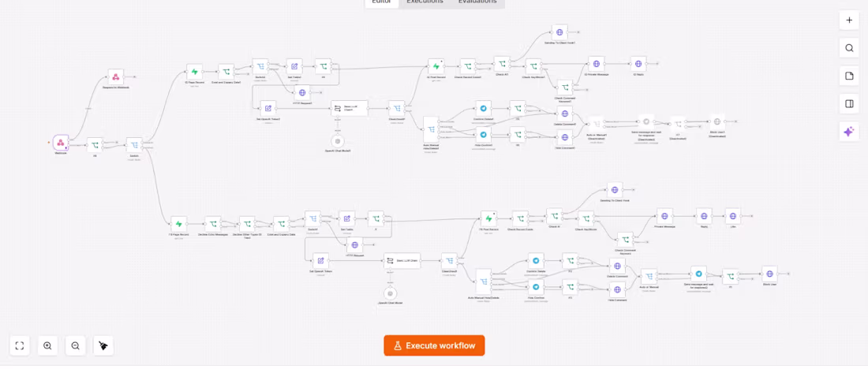Image resolution: width=868 pixels, height=369 pixels.
Task: Add a sticky note via the note icon
Action: pos(848,76)
